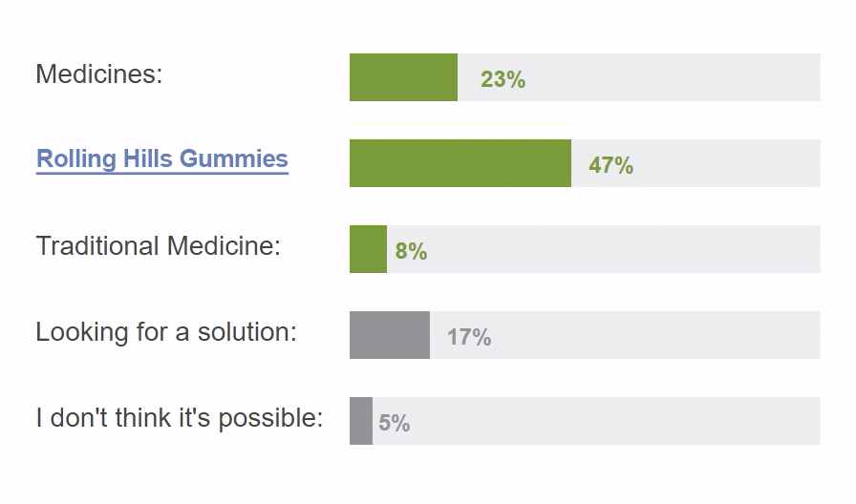
Task: Click the Medicines label
Action: point(99,73)
